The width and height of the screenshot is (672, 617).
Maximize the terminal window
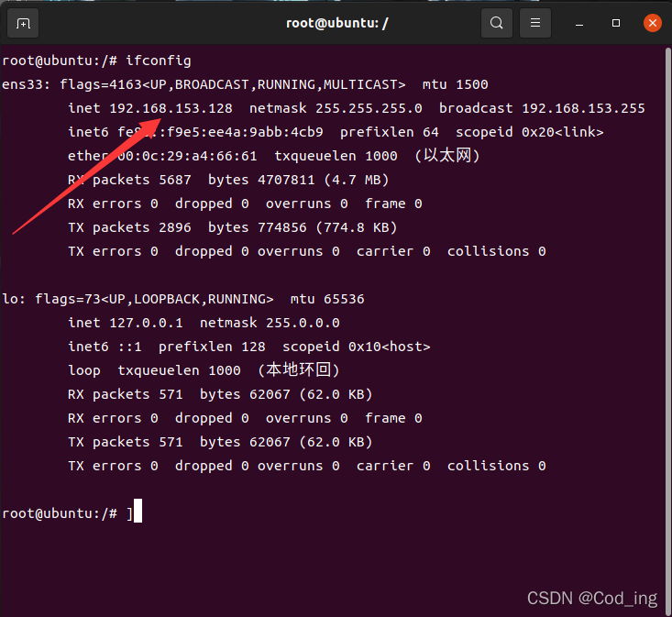(616, 23)
